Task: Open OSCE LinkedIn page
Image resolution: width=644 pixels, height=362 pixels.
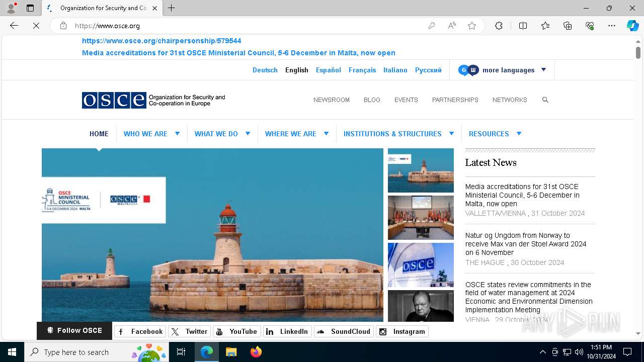Action: [287, 331]
